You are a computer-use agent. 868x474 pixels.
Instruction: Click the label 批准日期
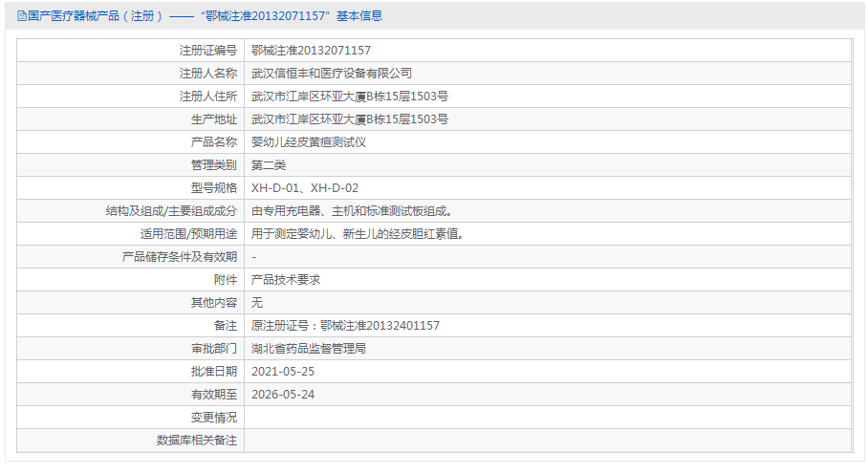214,372
